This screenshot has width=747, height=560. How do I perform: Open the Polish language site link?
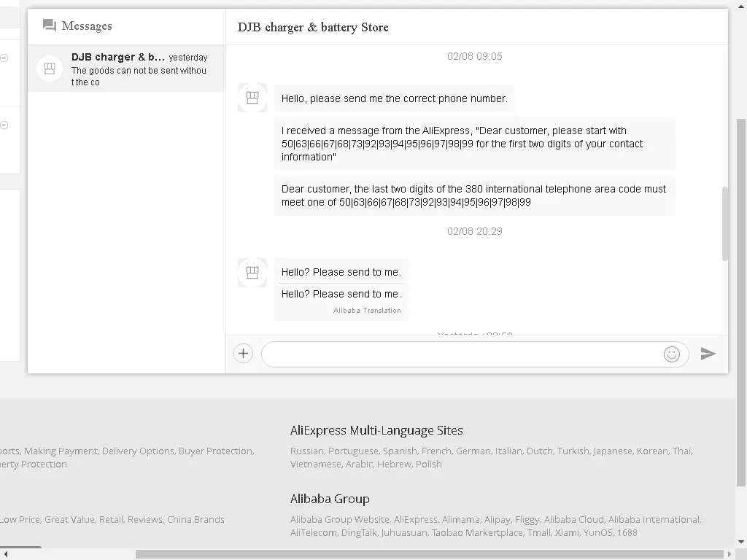point(428,464)
